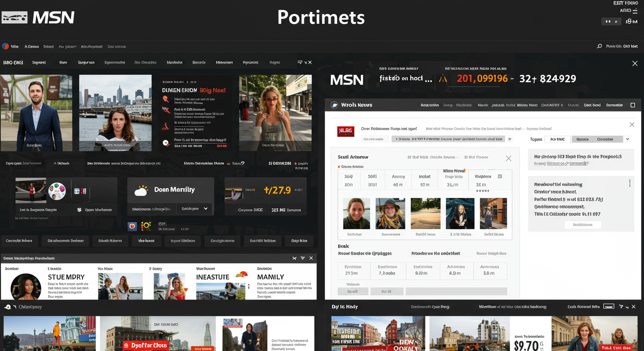644x351 pixels.
Task: Click the round blue Wrolt Nouws logo icon
Action: (334, 105)
